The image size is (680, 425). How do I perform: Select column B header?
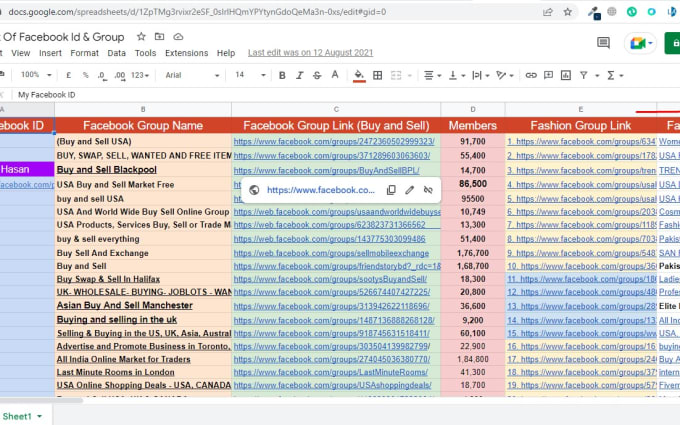pyautogui.click(x=143, y=110)
